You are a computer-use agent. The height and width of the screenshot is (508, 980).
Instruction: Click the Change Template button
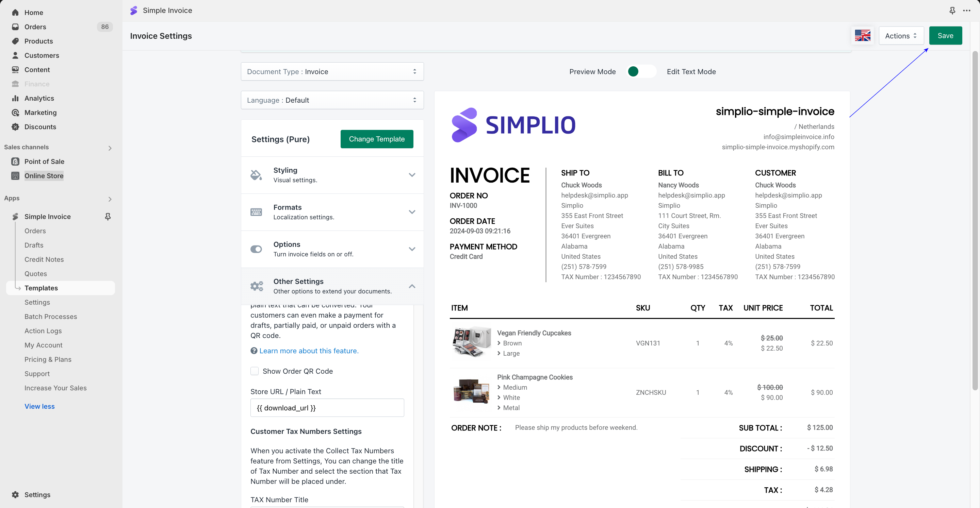point(376,139)
